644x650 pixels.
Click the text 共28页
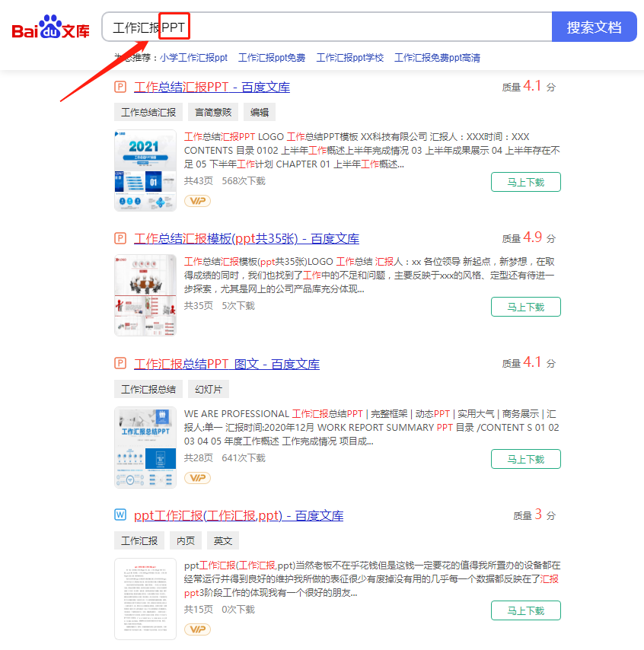(198, 457)
